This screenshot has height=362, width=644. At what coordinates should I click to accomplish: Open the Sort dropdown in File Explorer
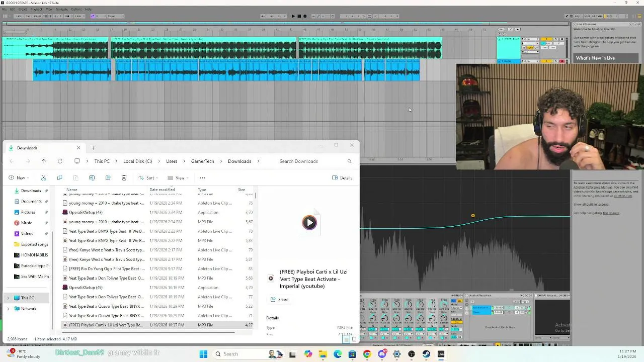tap(149, 177)
